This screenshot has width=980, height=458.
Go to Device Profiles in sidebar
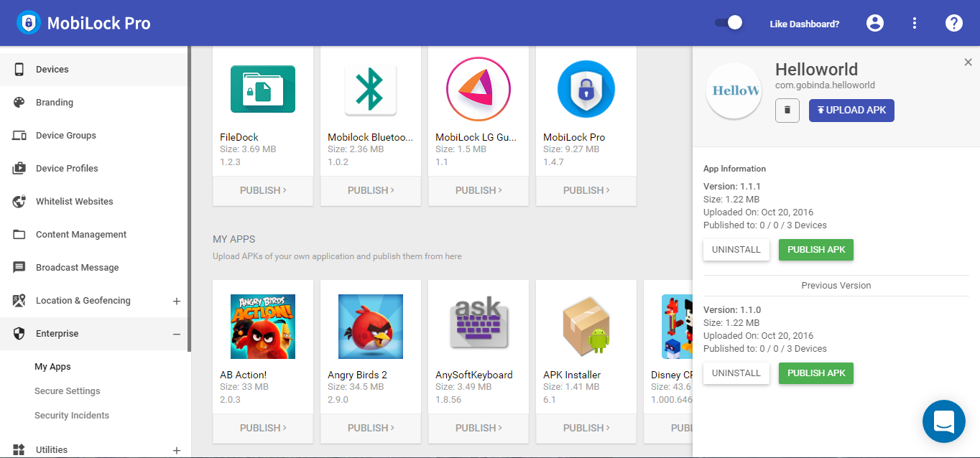(67, 169)
